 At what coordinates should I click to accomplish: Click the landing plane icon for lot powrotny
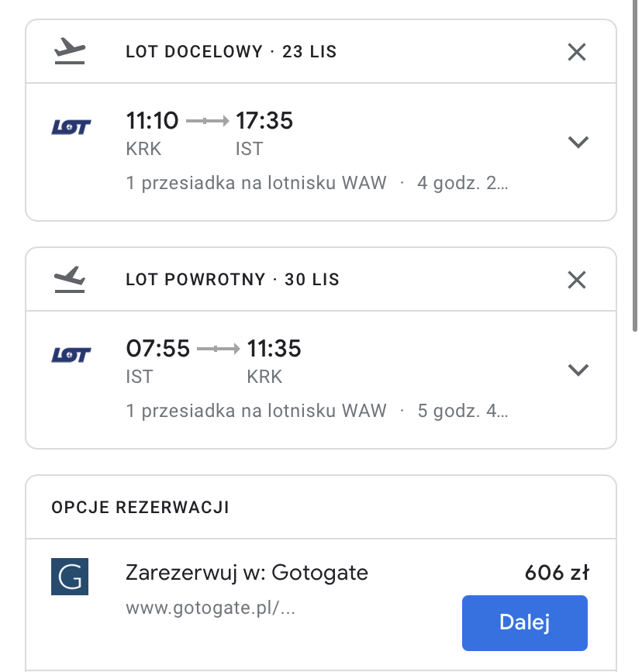pos(70,280)
